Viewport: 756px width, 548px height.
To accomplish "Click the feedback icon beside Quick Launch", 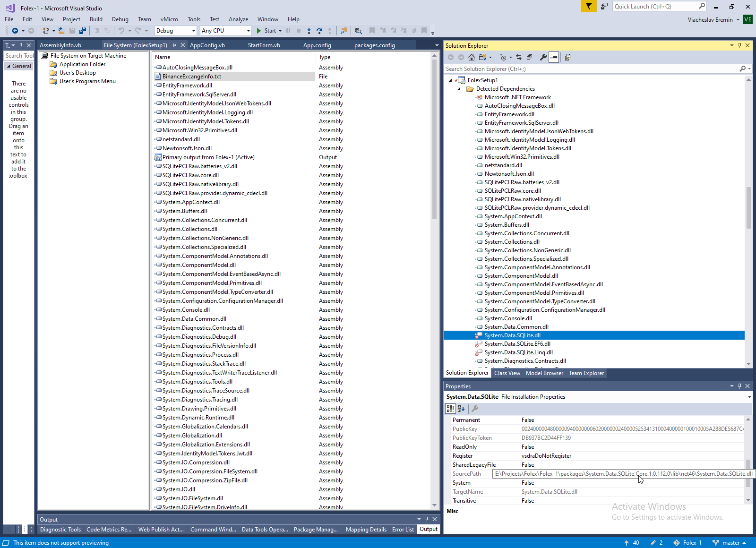I will tap(604, 6).
